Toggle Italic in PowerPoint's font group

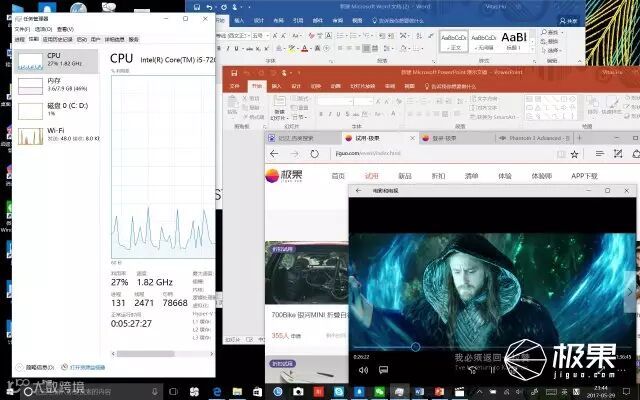(x=330, y=114)
